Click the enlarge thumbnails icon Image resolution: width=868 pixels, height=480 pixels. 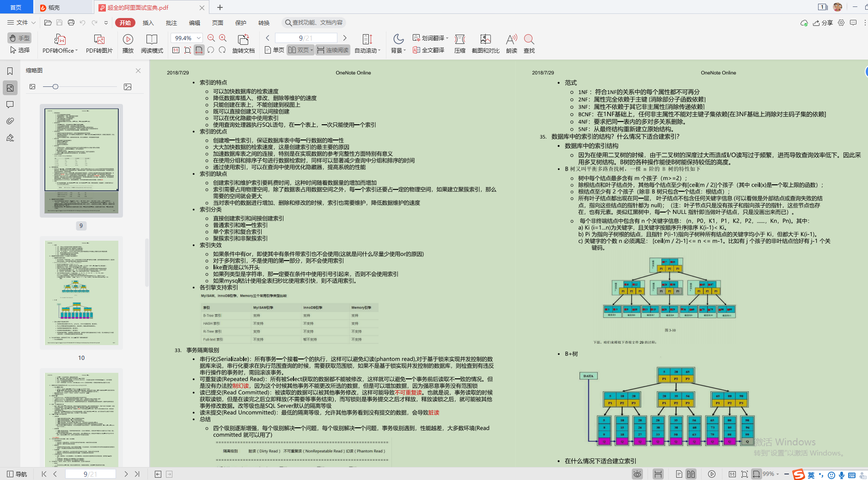point(128,87)
